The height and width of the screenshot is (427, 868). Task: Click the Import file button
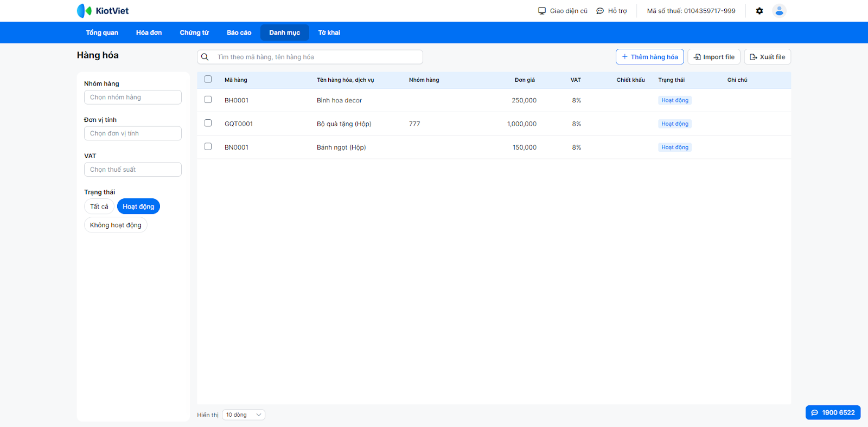[x=713, y=57]
